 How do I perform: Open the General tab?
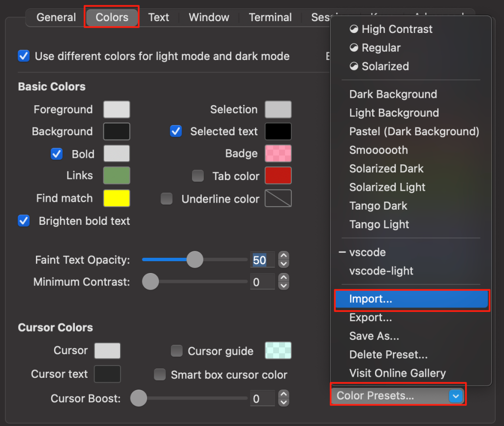[56, 17]
